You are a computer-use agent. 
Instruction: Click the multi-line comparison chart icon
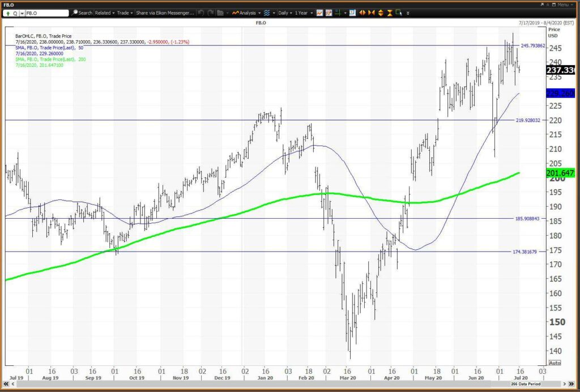pyautogui.click(x=329, y=13)
